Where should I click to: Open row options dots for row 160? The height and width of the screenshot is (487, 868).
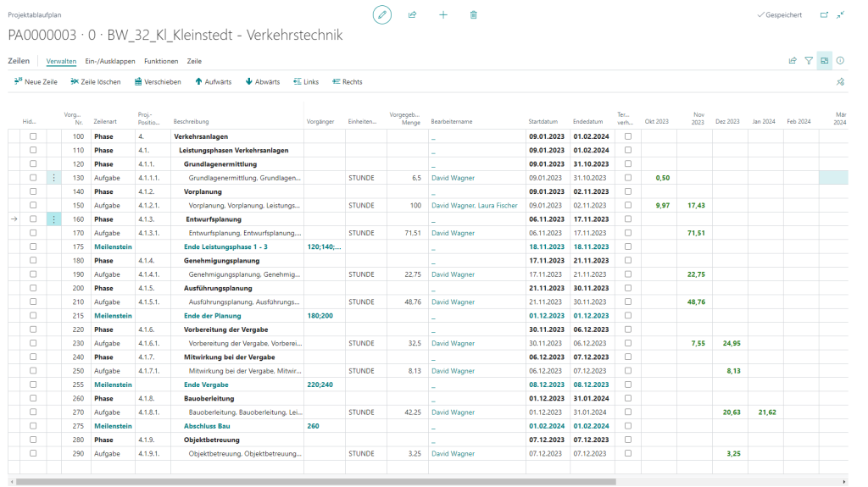[53, 219]
